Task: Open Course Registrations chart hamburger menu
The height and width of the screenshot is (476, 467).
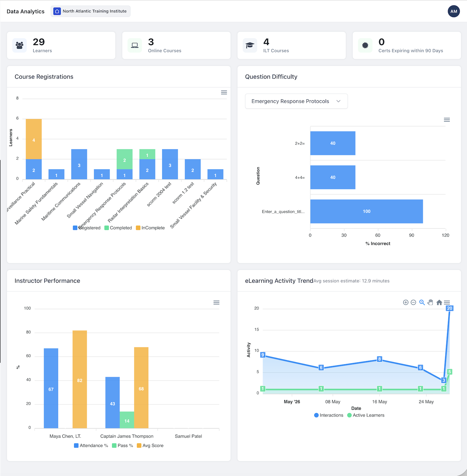Action: 224,92
